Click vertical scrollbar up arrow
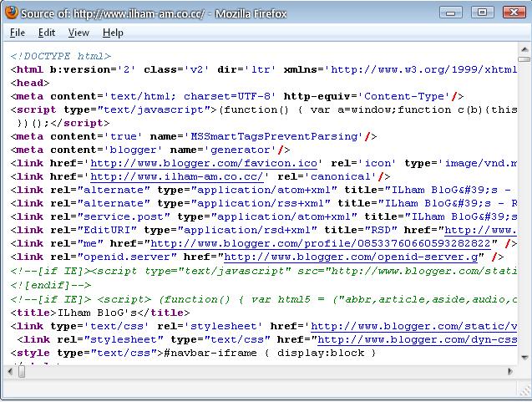This screenshot has height=402, width=532. coord(524,49)
